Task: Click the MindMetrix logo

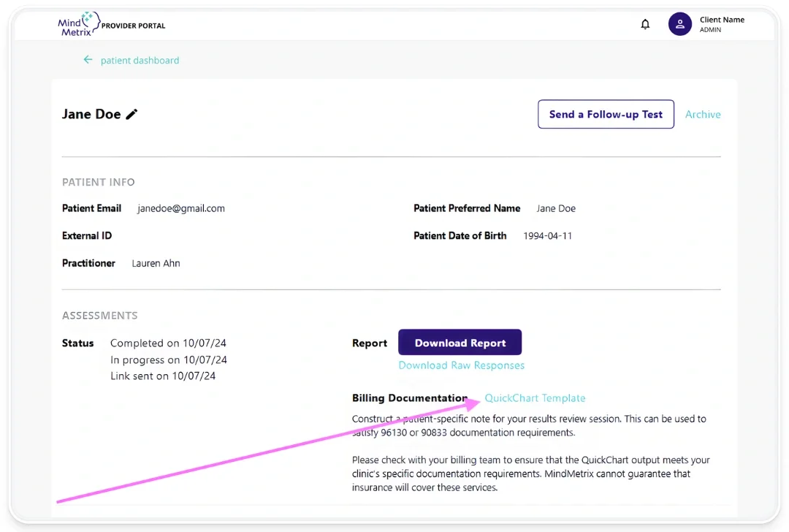Action: tap(77, 24)
